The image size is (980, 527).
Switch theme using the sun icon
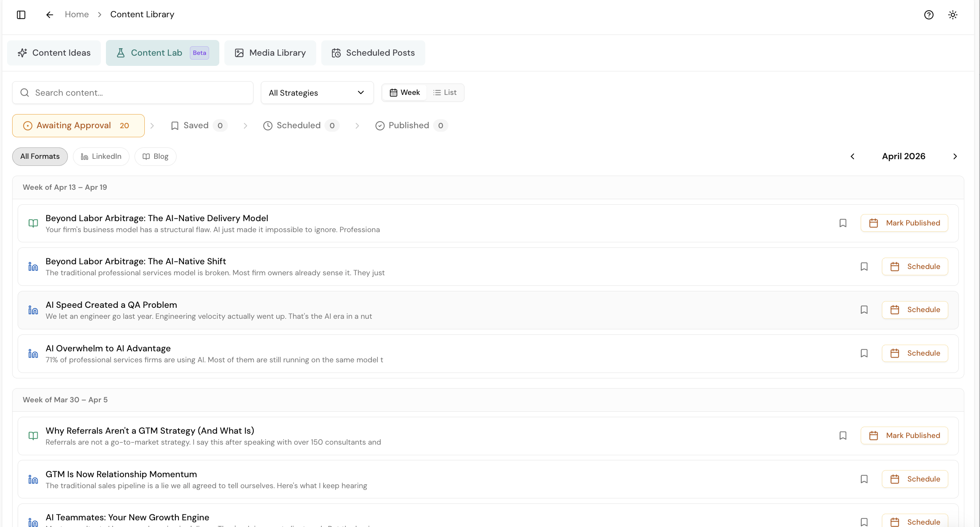[x=953, y=15]
